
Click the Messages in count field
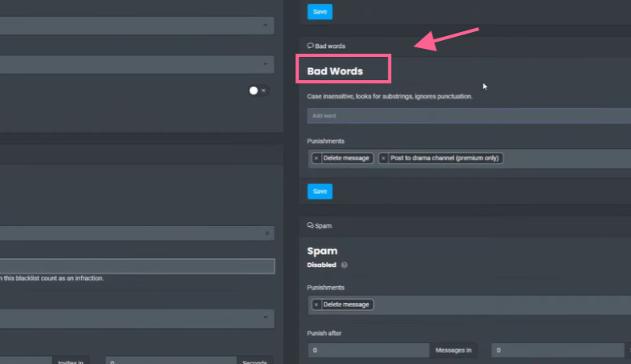pos(368,350)
